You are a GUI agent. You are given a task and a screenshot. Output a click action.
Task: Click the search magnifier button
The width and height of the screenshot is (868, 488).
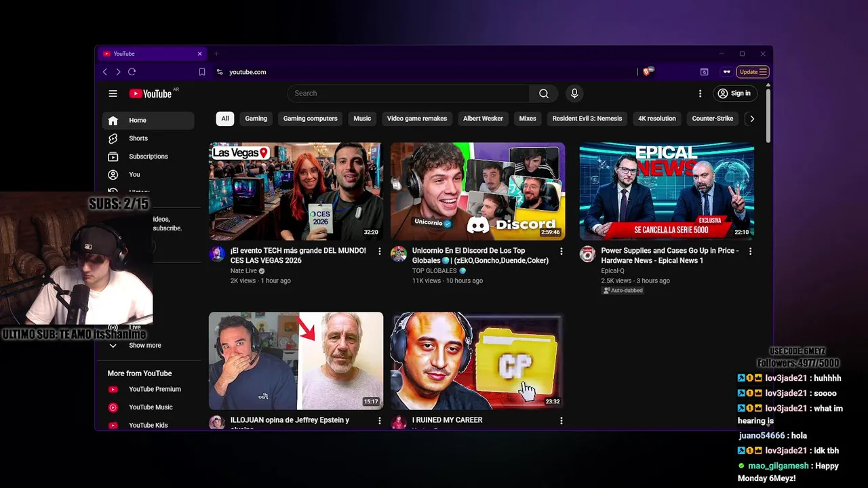coord(543,94)
